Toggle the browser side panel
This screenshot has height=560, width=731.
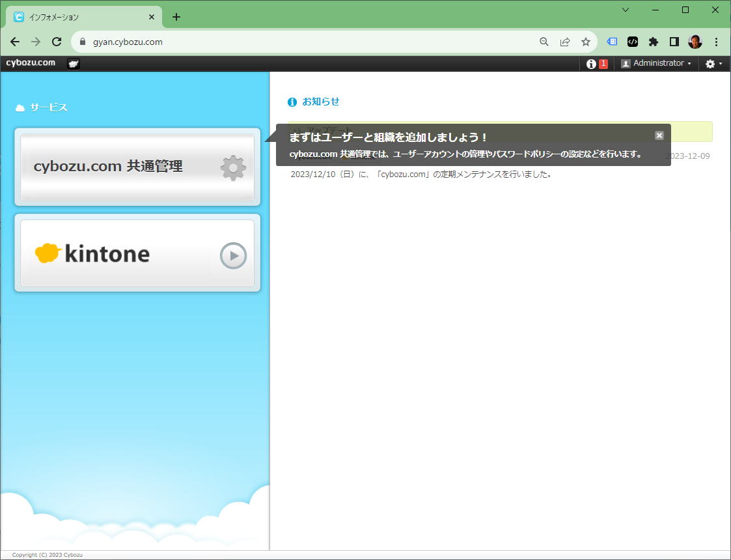674,42
